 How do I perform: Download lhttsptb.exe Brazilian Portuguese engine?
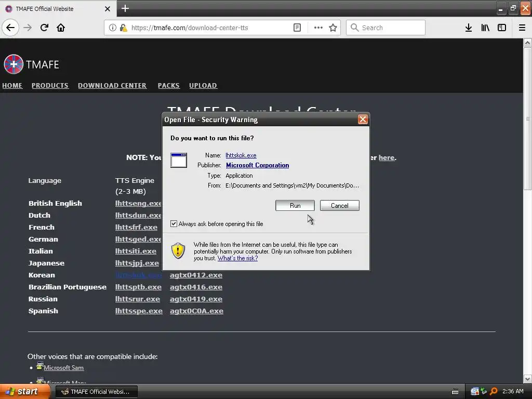coord(138,287)
